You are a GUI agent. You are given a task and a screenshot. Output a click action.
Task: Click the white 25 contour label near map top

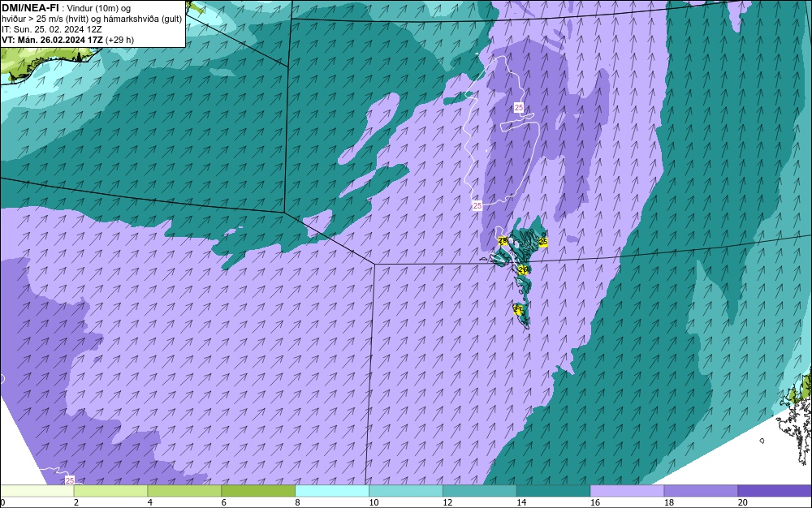click(x=519, y=107)
